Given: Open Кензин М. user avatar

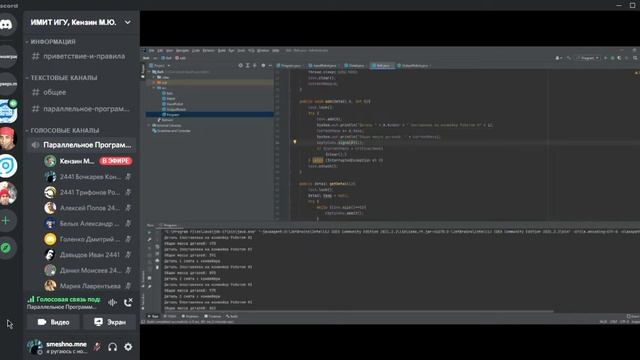Looking at the screenshot, I should [x=50, y=161].
